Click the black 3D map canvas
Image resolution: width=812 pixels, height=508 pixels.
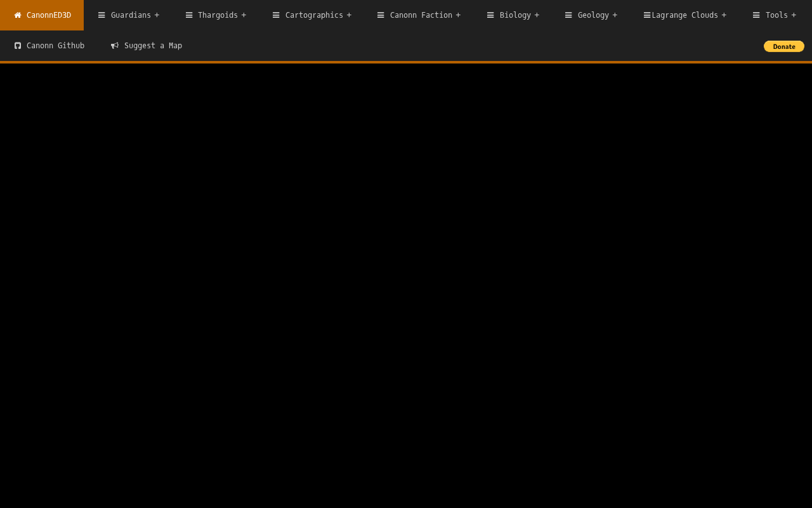pyautogui.click(x=406, y=286)
